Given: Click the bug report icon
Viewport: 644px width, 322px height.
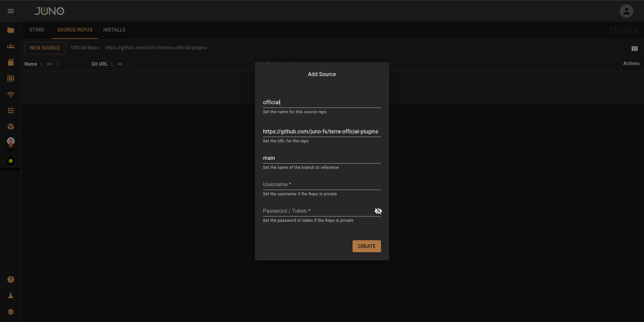Looking at the screenshot, I should pyautogui.click(x=11, y=312).
